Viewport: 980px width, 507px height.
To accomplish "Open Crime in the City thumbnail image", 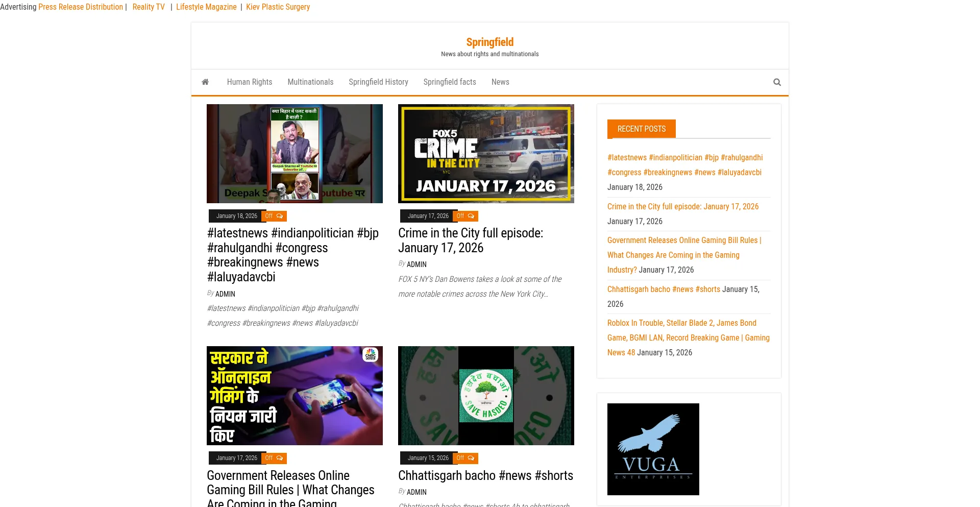I will [x=485, y=154].
